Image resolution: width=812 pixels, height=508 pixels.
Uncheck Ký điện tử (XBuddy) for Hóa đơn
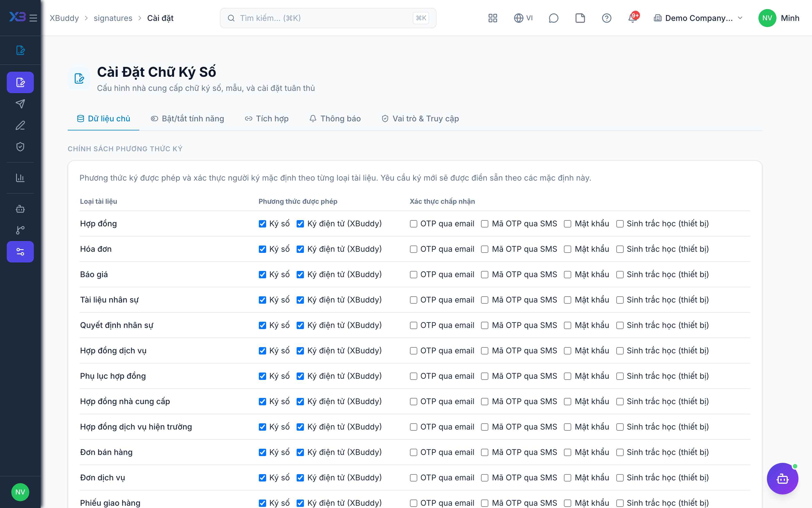pyautogui.click(x=300, y=249)
